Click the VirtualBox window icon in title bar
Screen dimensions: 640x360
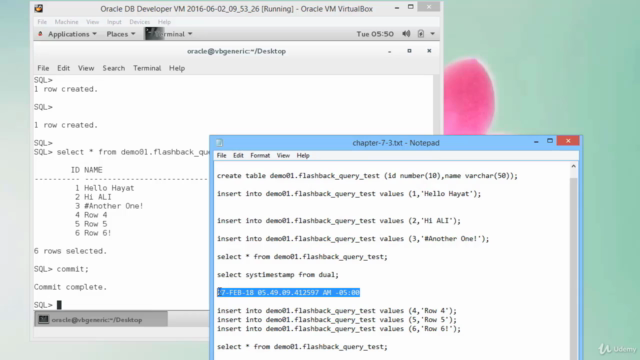[x=39, y=9]
